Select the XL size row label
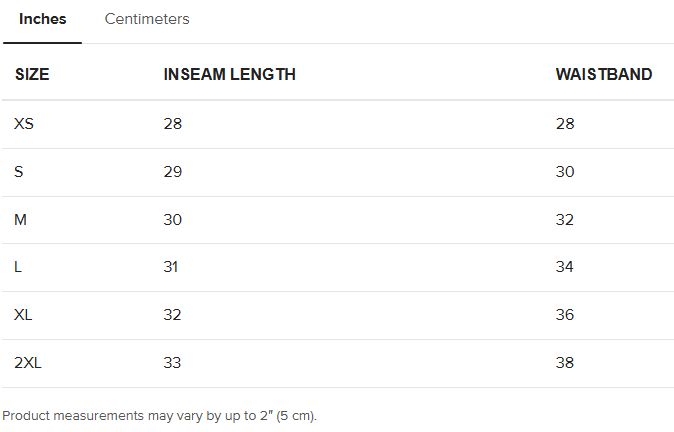Image resolution: width=674 pixels, height=432 pixels. tap(23, 315)
